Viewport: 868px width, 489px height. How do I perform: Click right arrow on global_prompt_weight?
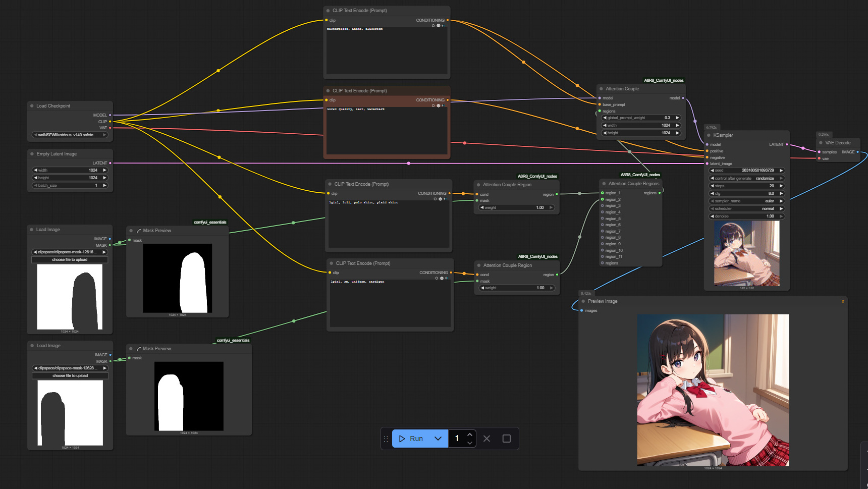click(x=677, y=118)
